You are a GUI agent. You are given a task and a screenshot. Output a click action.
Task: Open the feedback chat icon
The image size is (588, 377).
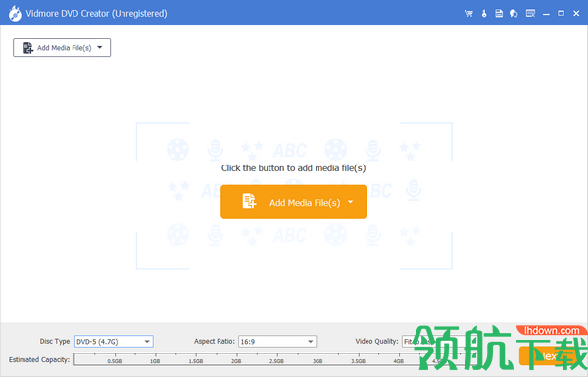pyautogui.click(x=514, y=14)
